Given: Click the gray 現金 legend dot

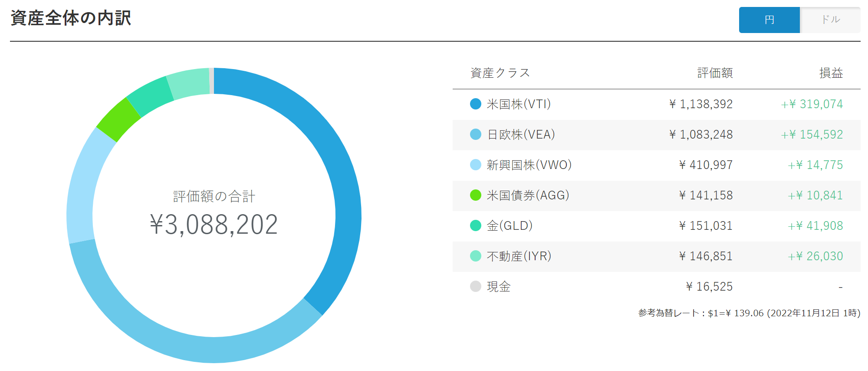Looking at the screenshot, I should [476, 286].
